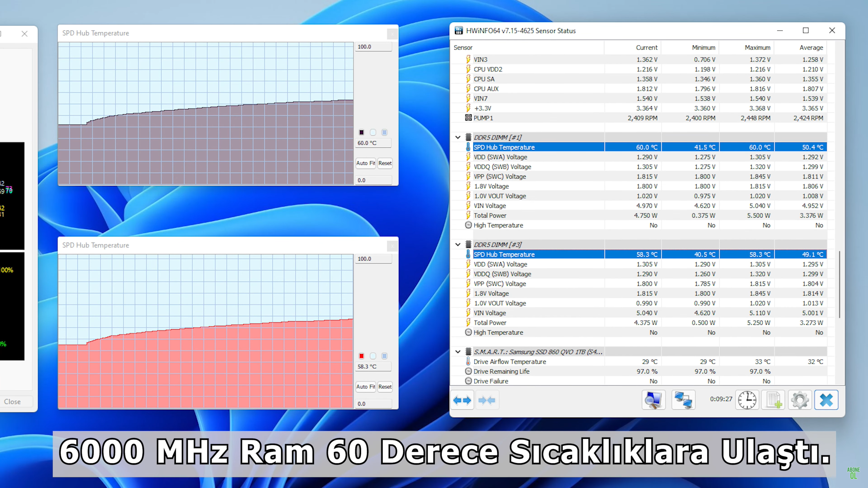Click the shrink sensor columns arrows icon

(x=487, y=400)
